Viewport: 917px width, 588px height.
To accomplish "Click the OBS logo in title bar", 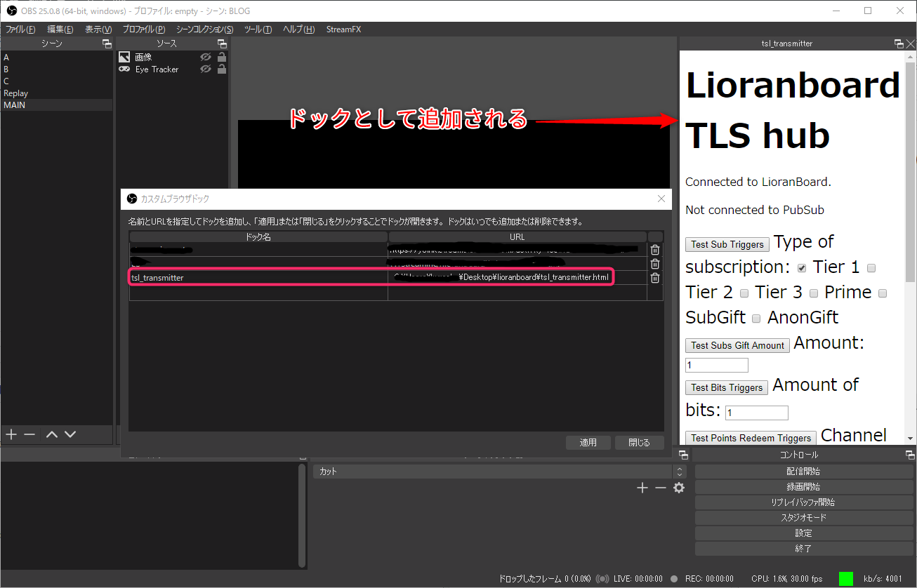I will point(11,11).
